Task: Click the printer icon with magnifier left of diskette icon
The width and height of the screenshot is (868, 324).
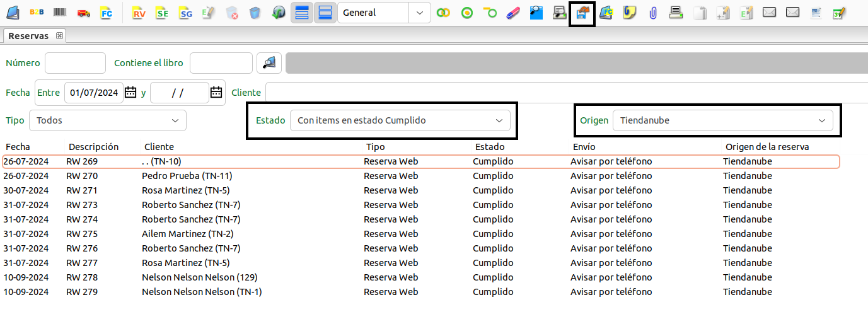Action: pos(559,13)
